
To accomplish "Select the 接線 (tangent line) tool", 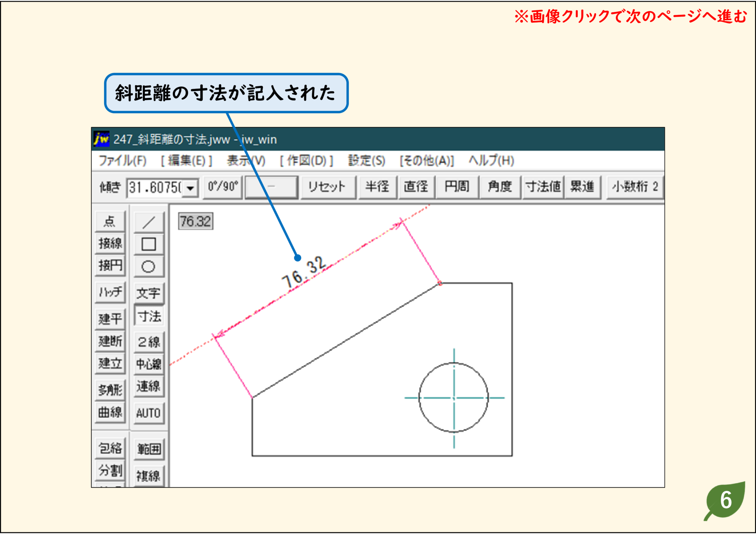I will tap(110, 243).
